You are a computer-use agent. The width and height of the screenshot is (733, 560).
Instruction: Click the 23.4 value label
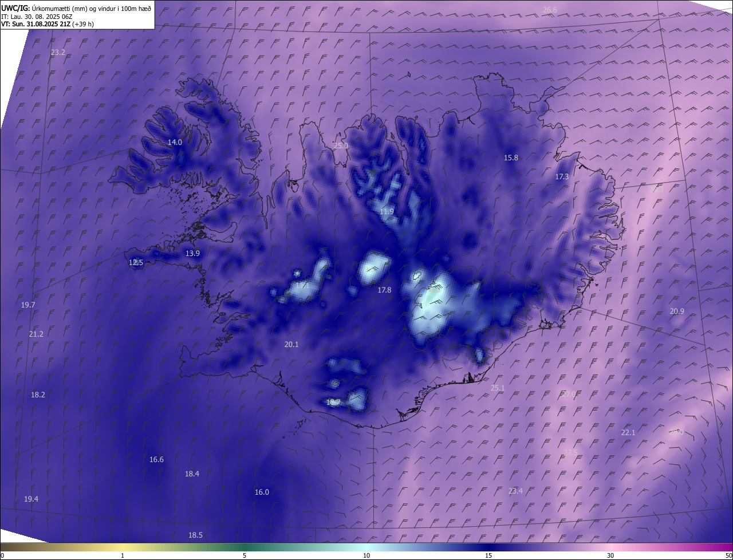(x=515, y=491)
